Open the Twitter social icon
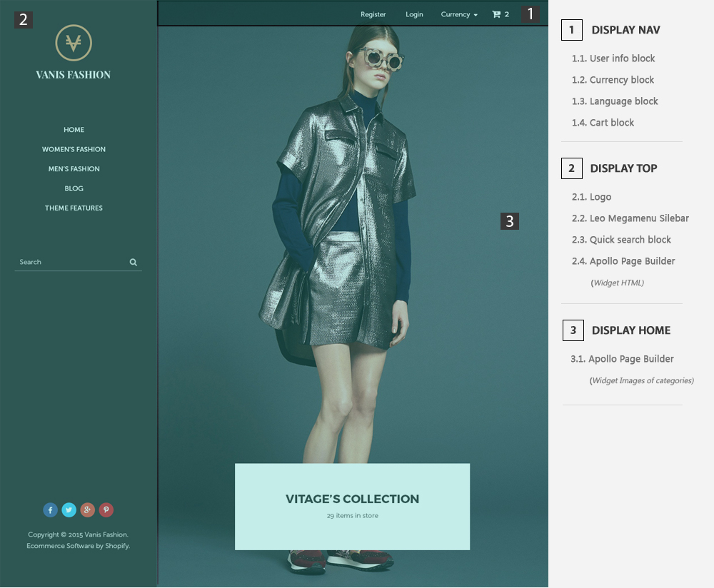Screen dimensions: 714x588 (x=69, y=510)
